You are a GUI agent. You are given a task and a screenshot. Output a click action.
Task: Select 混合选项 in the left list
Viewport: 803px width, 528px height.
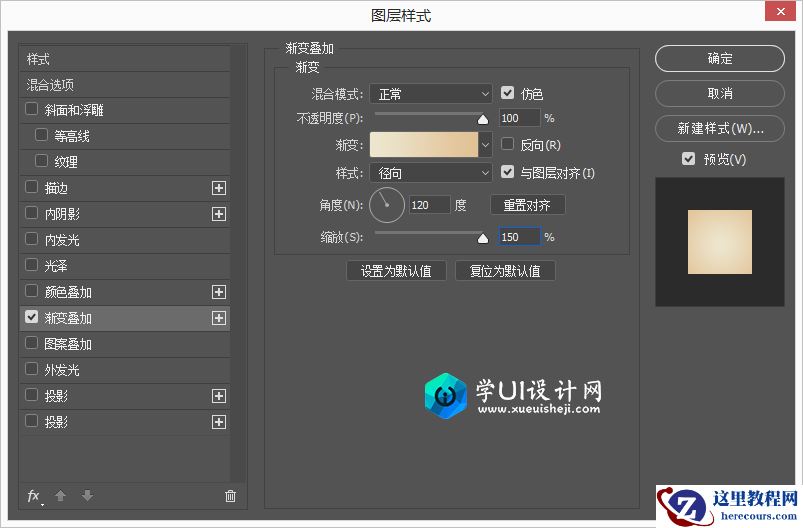tap(124, 85)
